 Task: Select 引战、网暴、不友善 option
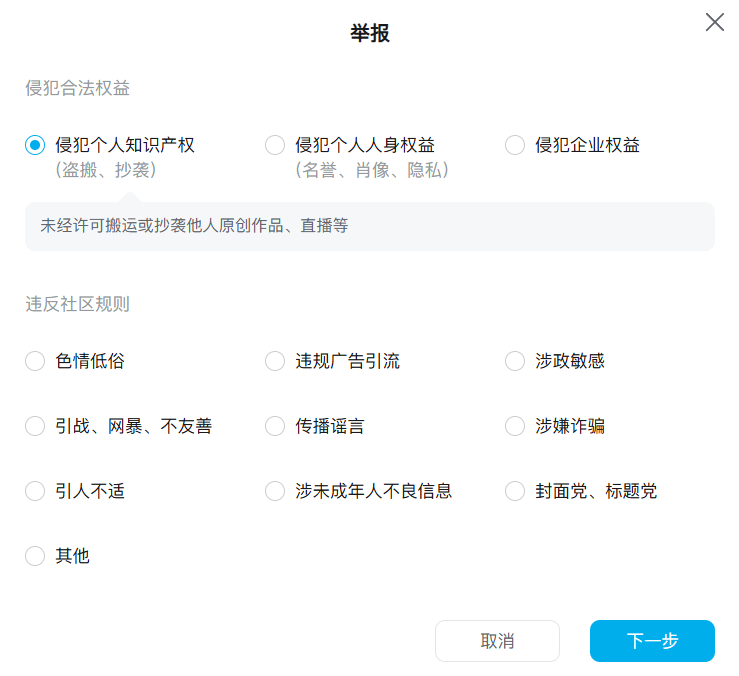[35, 426]
